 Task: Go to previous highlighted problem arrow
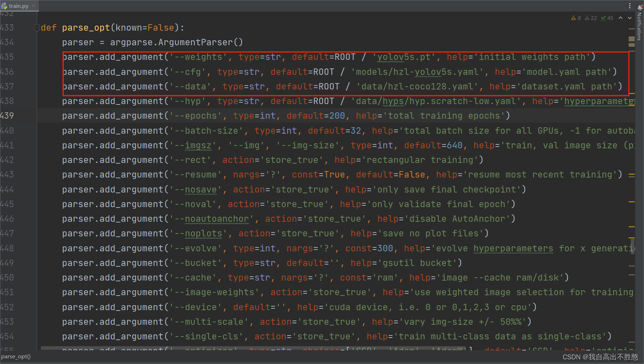point(620,18)
